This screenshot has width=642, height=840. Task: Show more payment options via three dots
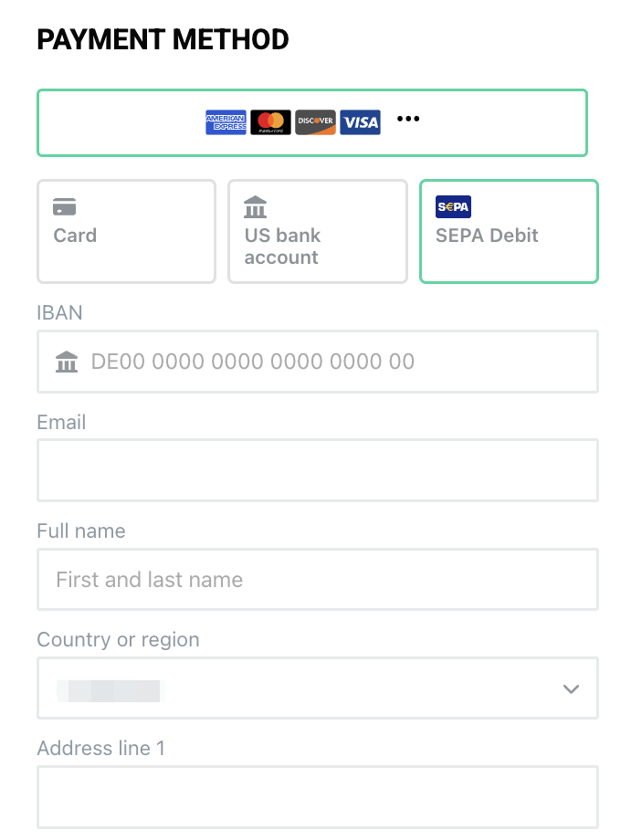click(408, 120)
